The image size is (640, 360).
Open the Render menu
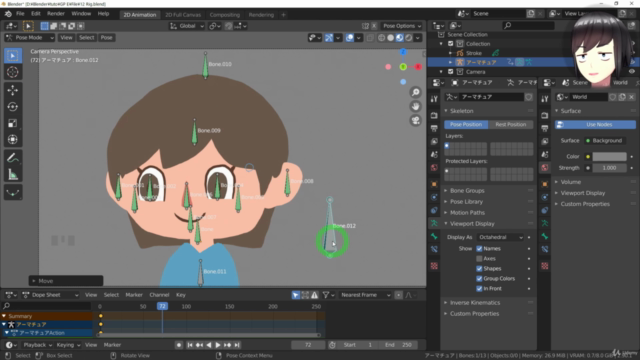coord(56,14)
